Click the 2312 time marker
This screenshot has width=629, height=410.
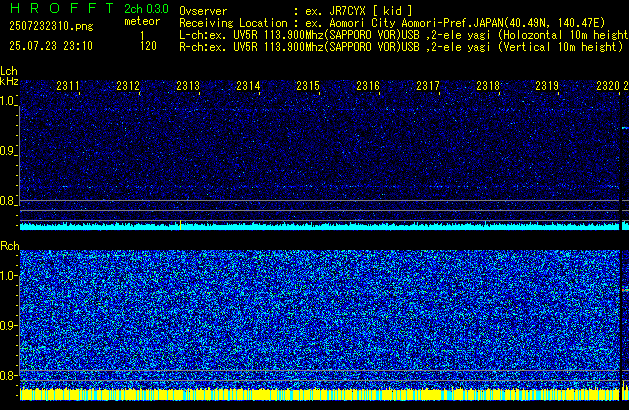[128, 86]
